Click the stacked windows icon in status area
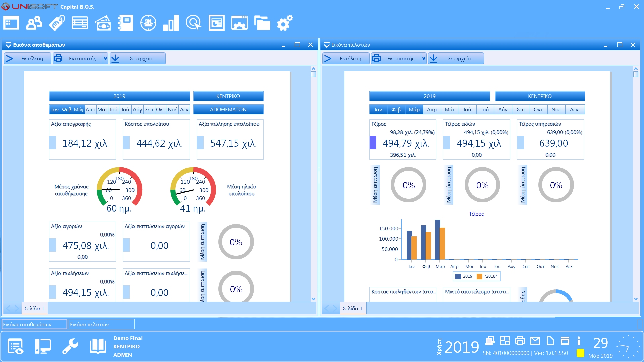 click(490, 341)
